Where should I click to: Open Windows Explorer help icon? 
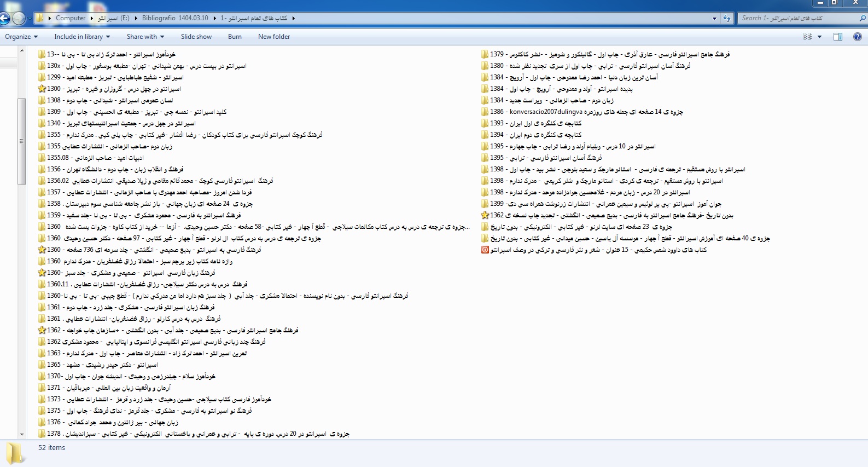point(857,37)
